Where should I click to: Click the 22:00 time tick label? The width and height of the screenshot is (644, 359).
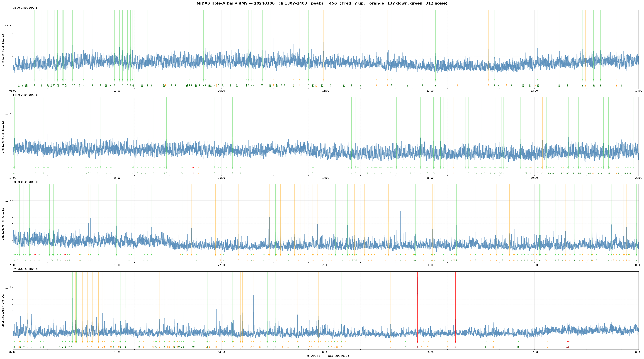[x=221, y=265]
